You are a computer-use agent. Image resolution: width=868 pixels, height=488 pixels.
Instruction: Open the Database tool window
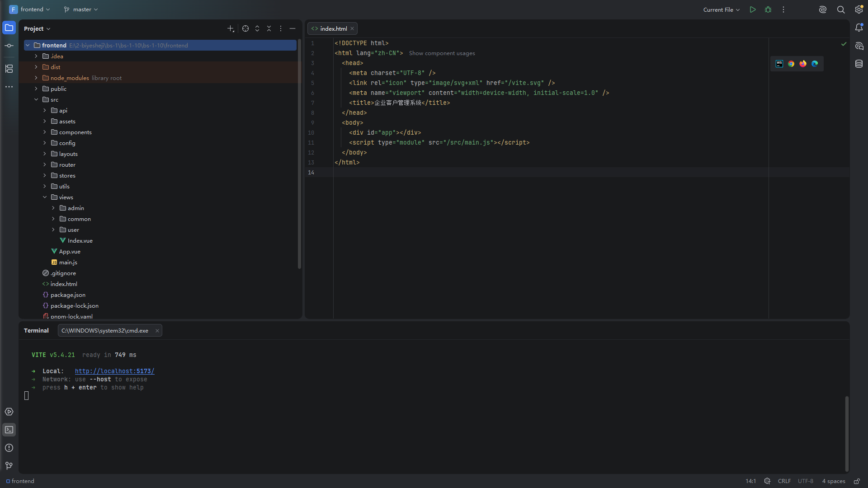click(859, 64)
